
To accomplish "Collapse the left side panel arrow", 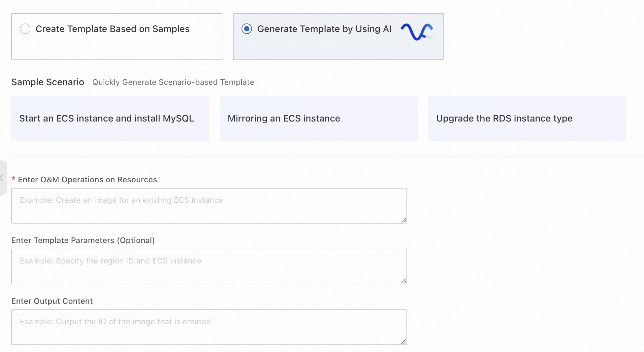I will (3, 178).
